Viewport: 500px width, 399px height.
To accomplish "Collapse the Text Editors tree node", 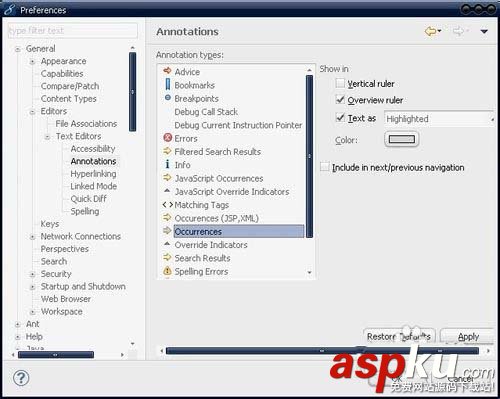I will [47, 137].
